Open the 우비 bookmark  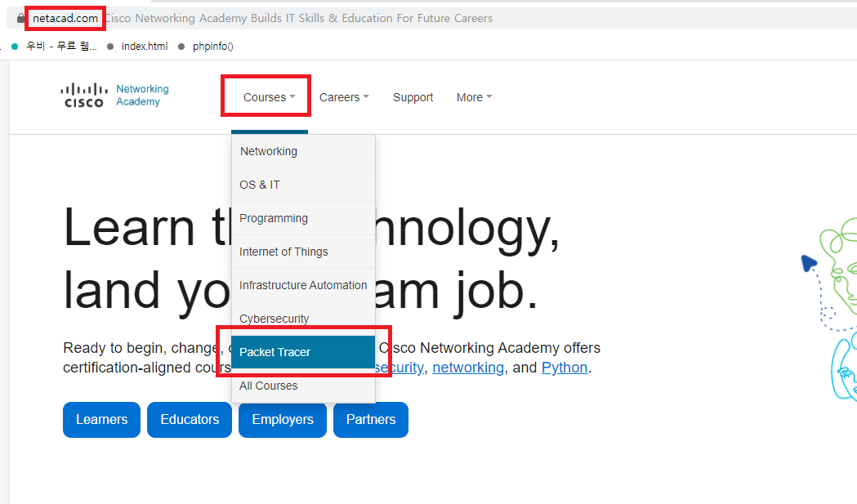[x=55, y=47]
